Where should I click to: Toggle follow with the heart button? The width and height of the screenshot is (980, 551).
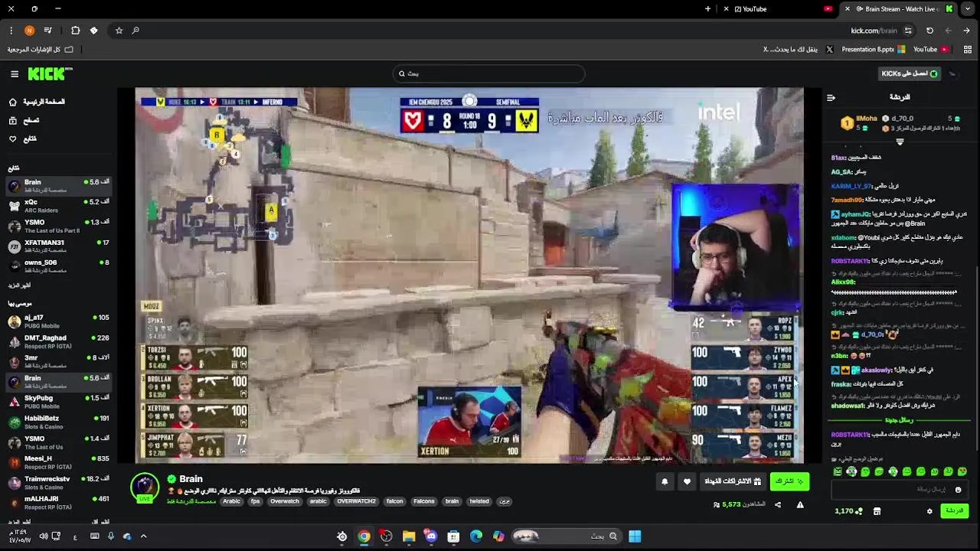tap(687, 481)
